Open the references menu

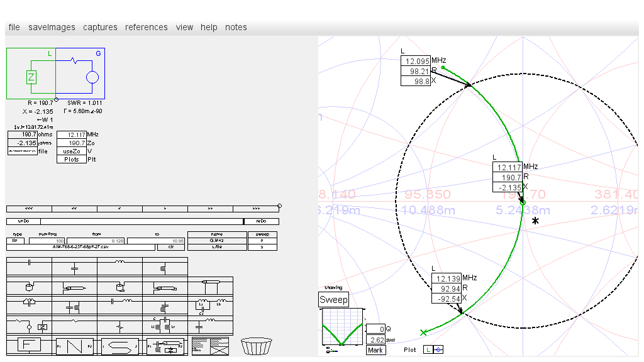coord(146,27)
